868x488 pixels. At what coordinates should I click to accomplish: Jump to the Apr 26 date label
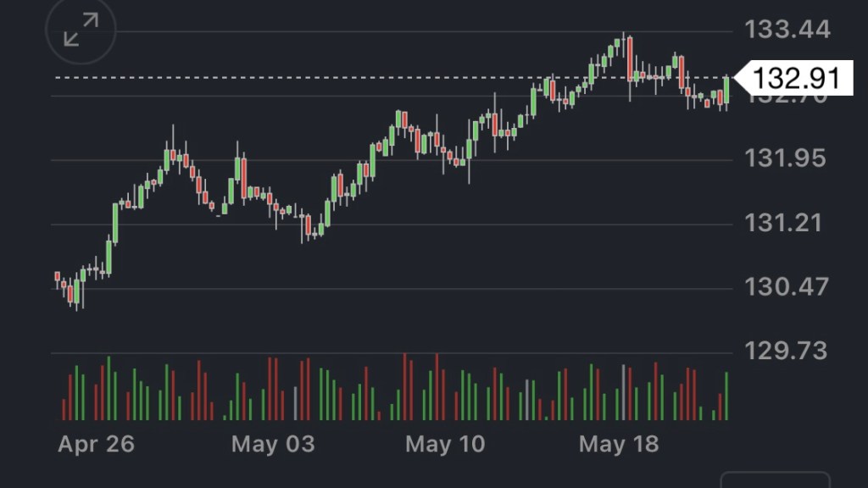[96, 444]
